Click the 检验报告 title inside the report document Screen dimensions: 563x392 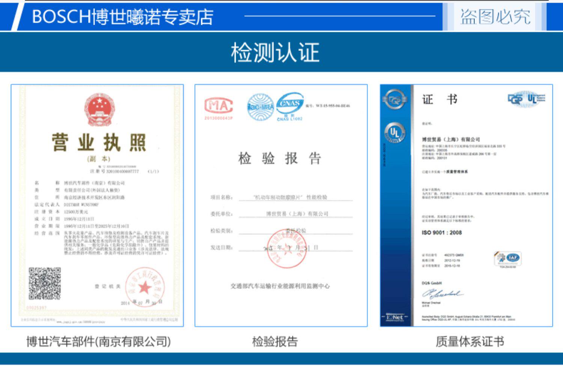280,158
